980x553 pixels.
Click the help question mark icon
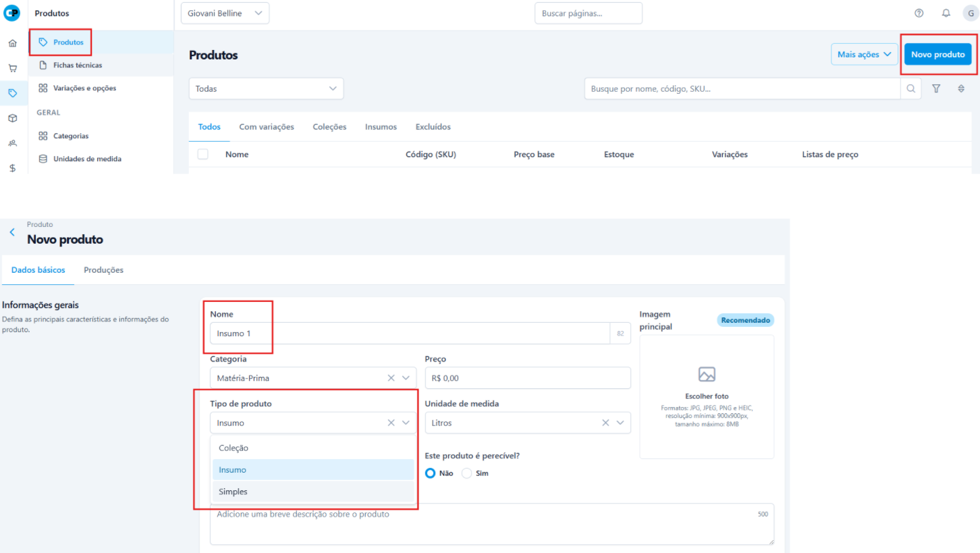tap(919, 13)
